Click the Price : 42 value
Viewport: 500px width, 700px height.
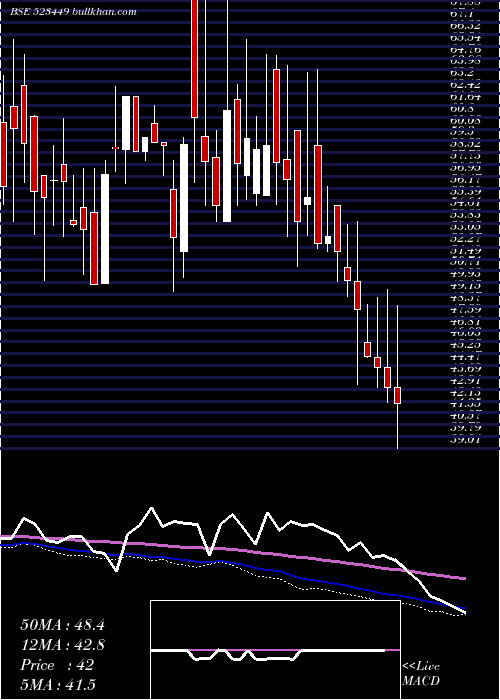click(57, 665)
